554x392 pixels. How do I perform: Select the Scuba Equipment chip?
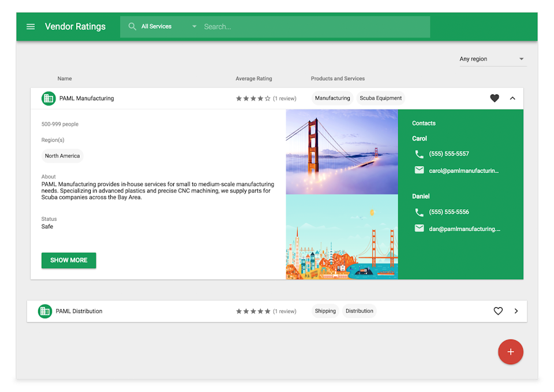click(x=380, y=98)
